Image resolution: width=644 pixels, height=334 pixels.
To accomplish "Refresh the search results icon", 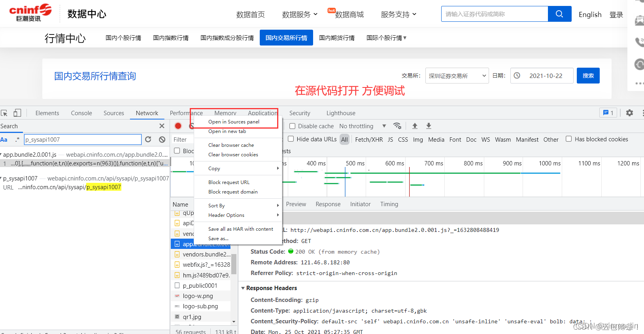I will 148,139.
